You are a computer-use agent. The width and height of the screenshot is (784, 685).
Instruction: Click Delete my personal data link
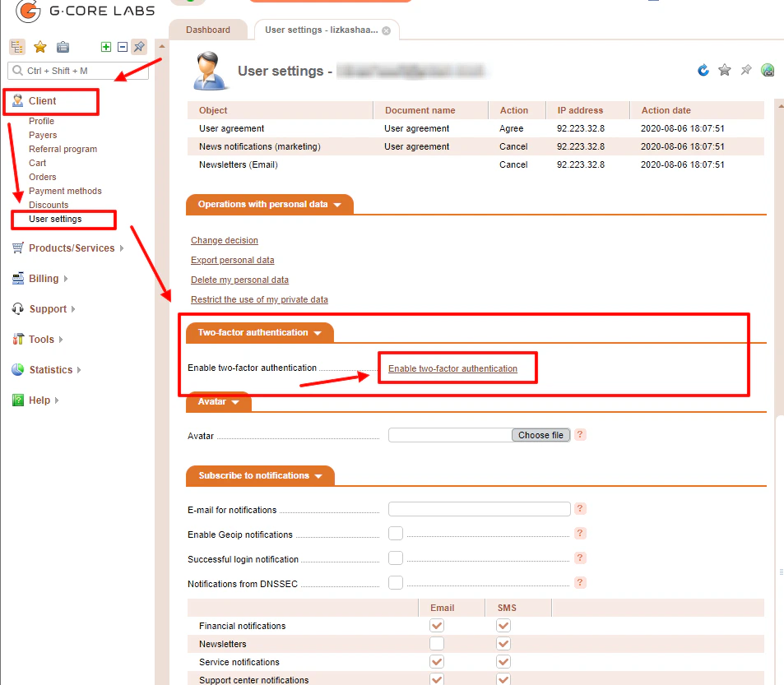click(x=239, y=280)
